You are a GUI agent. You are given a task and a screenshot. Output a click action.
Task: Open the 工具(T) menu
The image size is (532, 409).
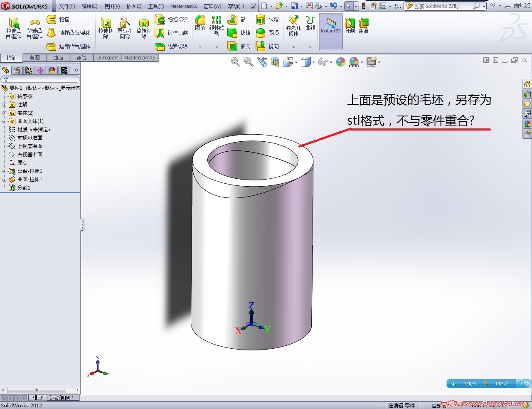(x=156, y=6)
